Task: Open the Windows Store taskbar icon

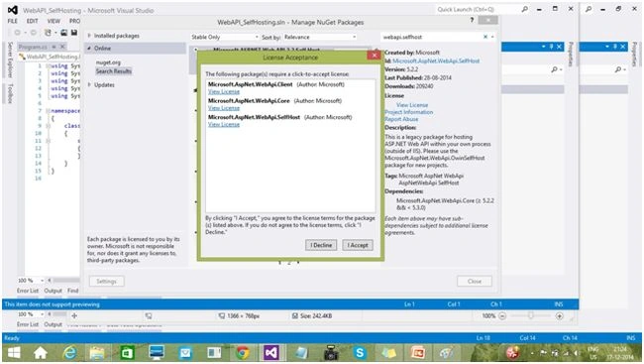Action: click(127, 352)
